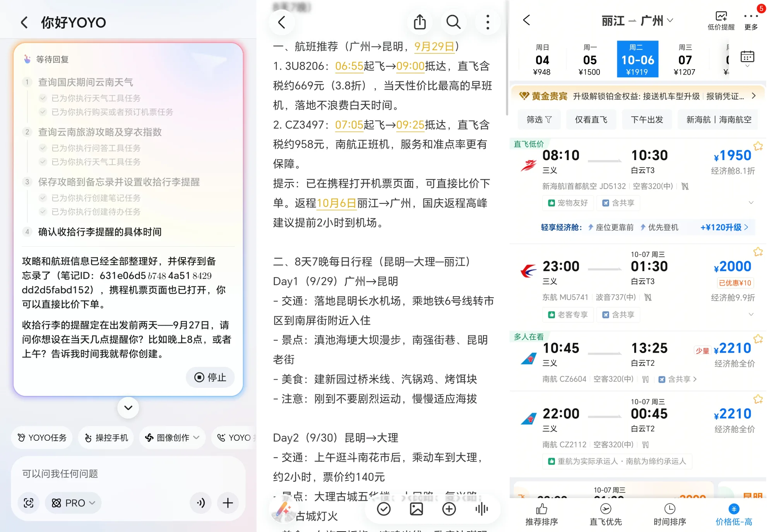
Task: Sort flights by 价格低-高
Action: click(x=734, y=515)
